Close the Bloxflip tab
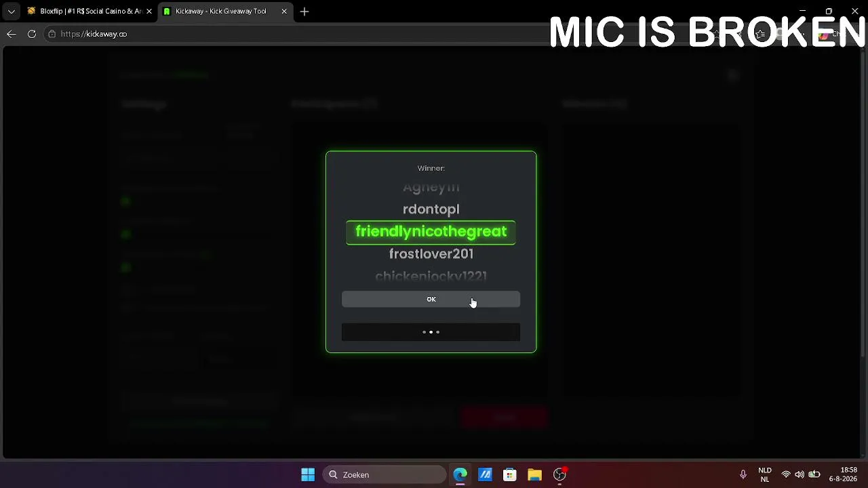This screenshot has width=868, height=488. pos(149,12)
